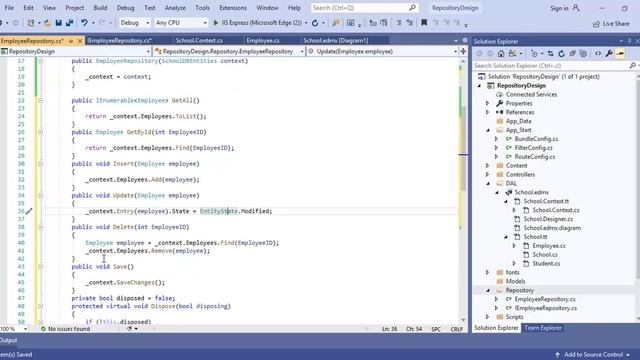Image resolution: width=640 pixels, height=360 pixels.
Task: Click the split editor plus icon
Action: click(463, 51)
